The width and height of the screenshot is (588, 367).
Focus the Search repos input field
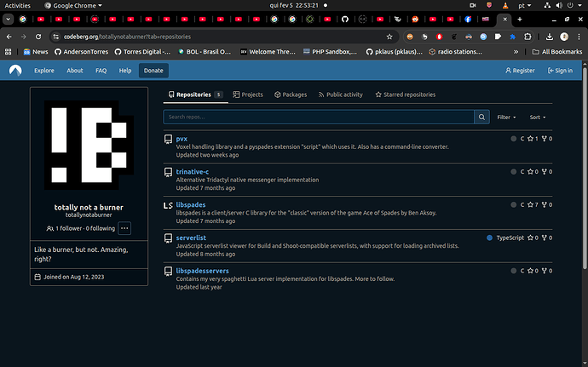(x=319, y=117)
